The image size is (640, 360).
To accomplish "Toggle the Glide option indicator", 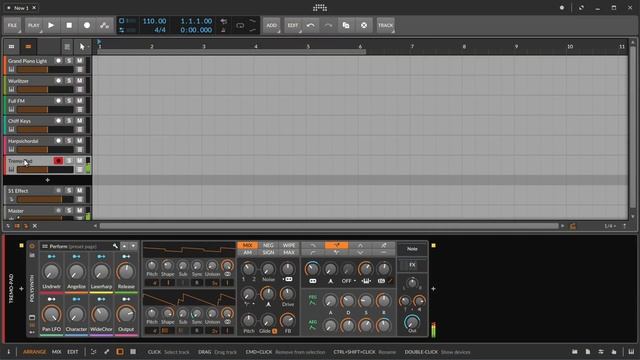I will 274,331.
